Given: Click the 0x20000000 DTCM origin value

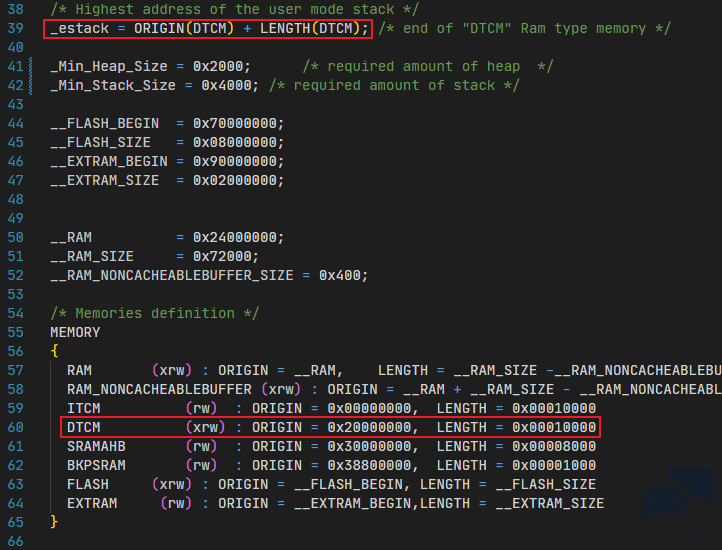Looking at the screenshot, I should pyautogui.click(x=369, y=427).
